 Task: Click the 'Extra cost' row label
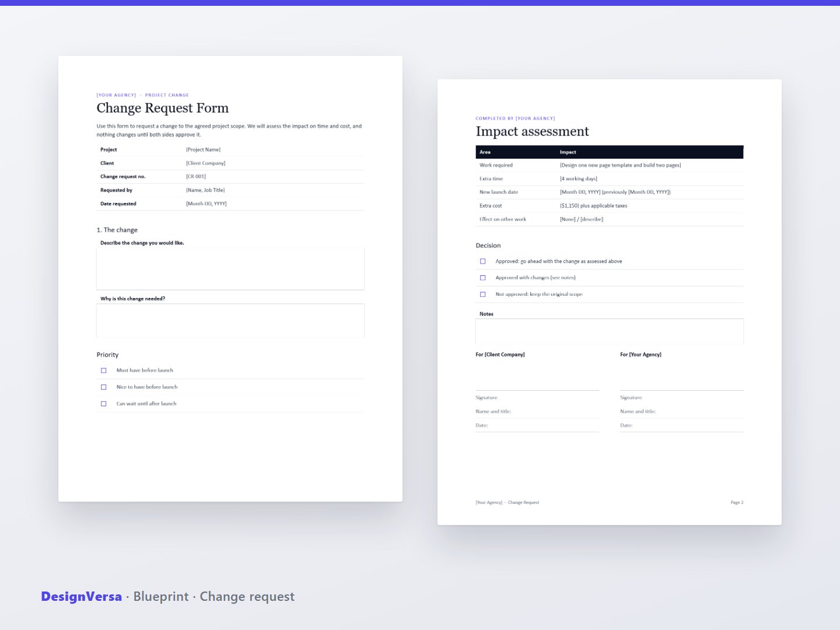(x=491, y=206)
